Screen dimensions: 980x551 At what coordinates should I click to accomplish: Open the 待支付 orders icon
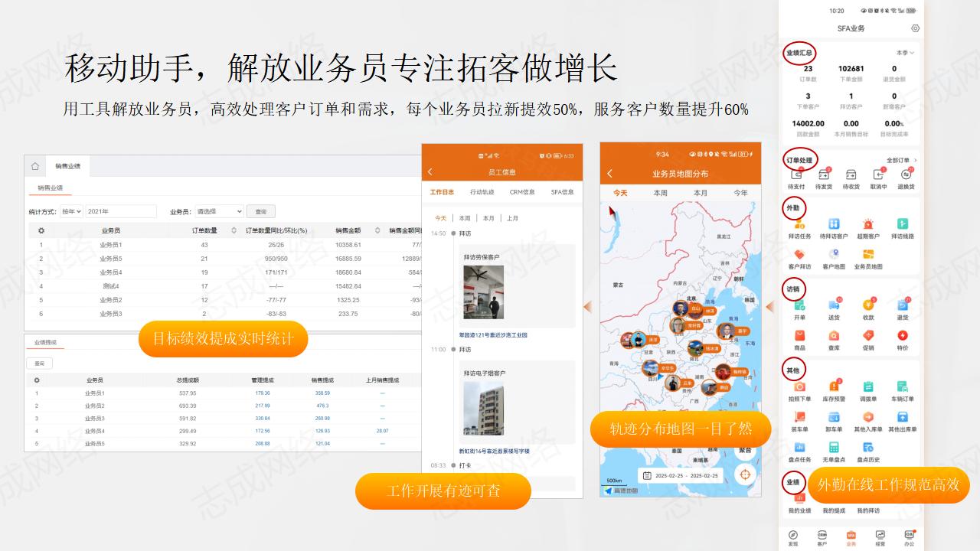[796, 174]
